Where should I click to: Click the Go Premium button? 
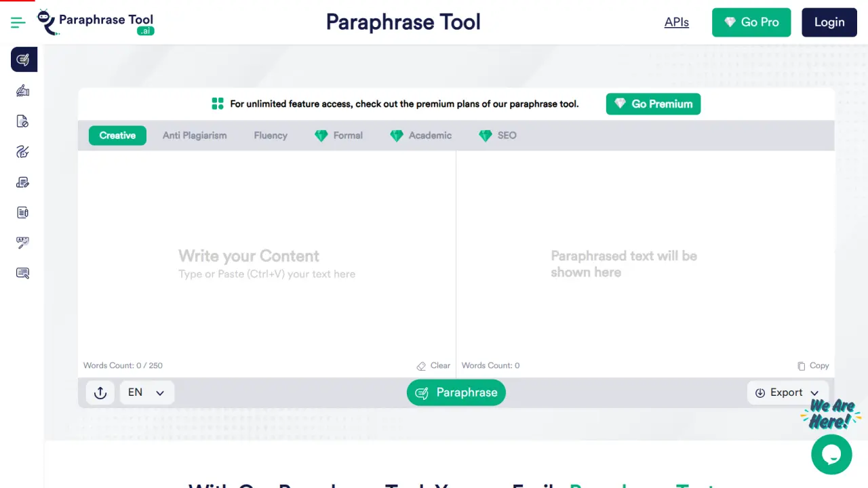click(653, 104)
